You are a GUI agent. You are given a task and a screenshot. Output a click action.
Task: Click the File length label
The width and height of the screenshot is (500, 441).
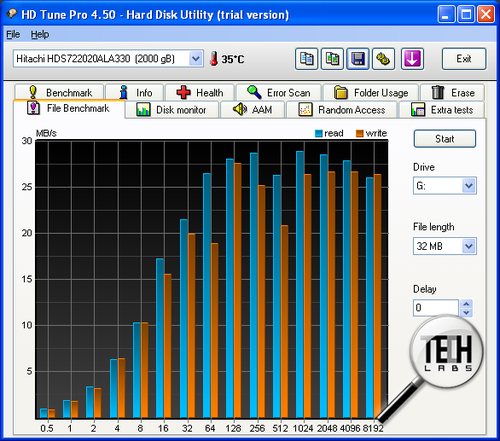pyautogui.click(x=433, y=227)
